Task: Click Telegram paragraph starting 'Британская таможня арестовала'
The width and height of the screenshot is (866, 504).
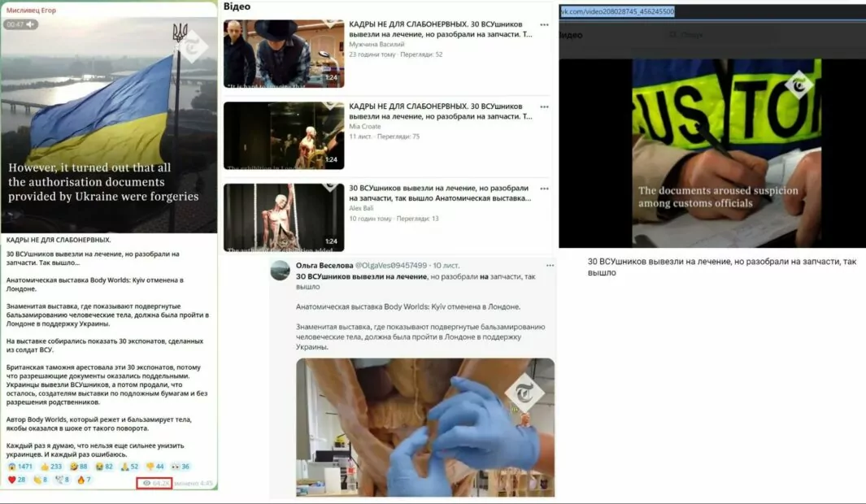Action: coord(107,385)
